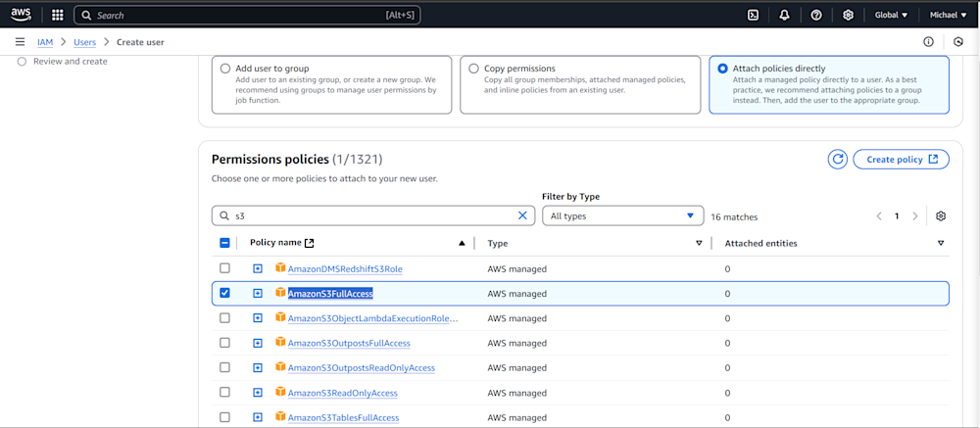Go to Users breadcrumb
This screenshot has height=428, width=980.
pyautogui.click(x=85, y=42)
